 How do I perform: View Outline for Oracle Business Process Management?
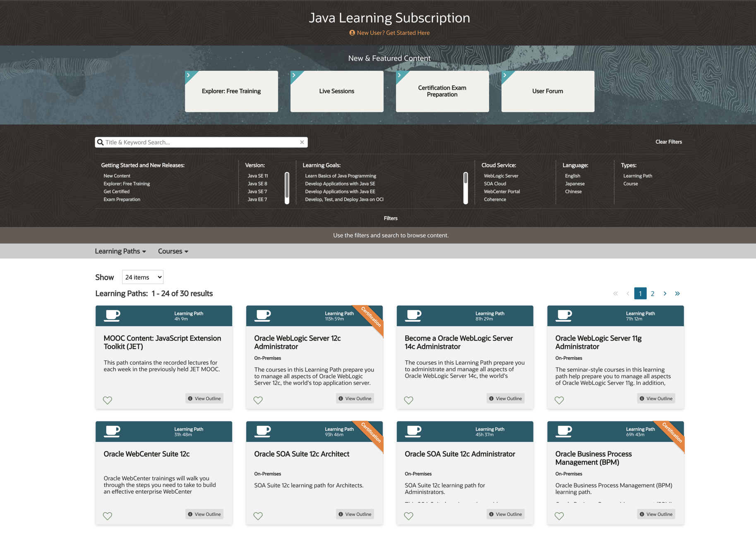pyautogui.click(x=656, y=514)
